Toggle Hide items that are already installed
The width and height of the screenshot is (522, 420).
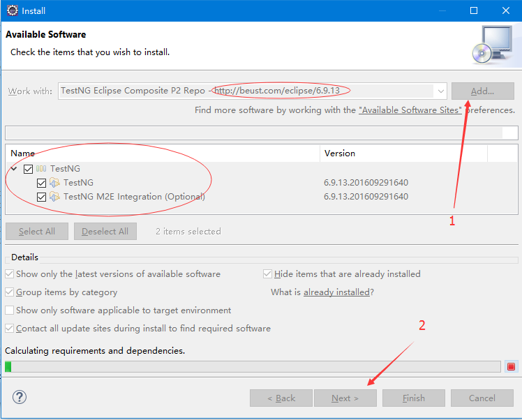[267, 274]
